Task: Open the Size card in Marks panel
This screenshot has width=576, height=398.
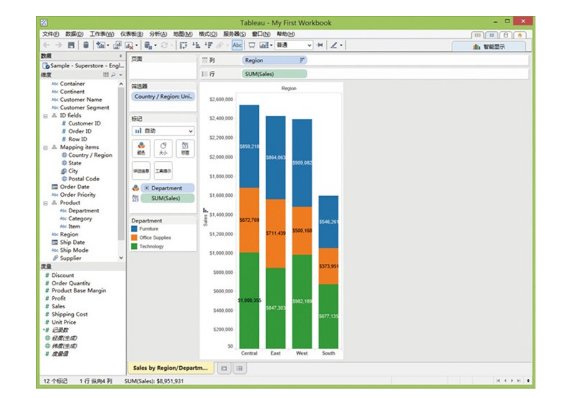Action: (x=163, y=148)
